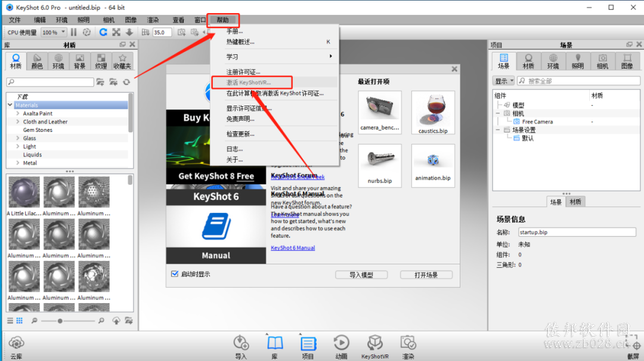Expand the Axalta Paint folder

click(x=18, y=113)
